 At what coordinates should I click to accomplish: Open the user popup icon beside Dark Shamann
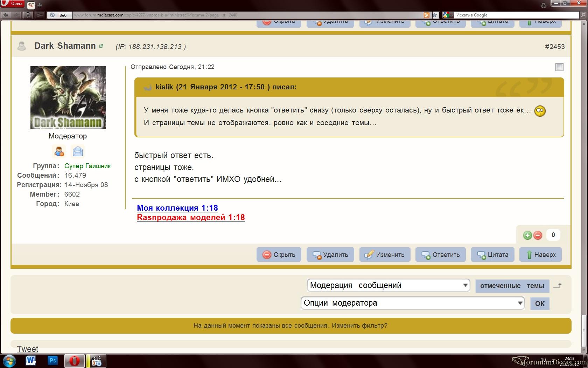click(101, 46)
